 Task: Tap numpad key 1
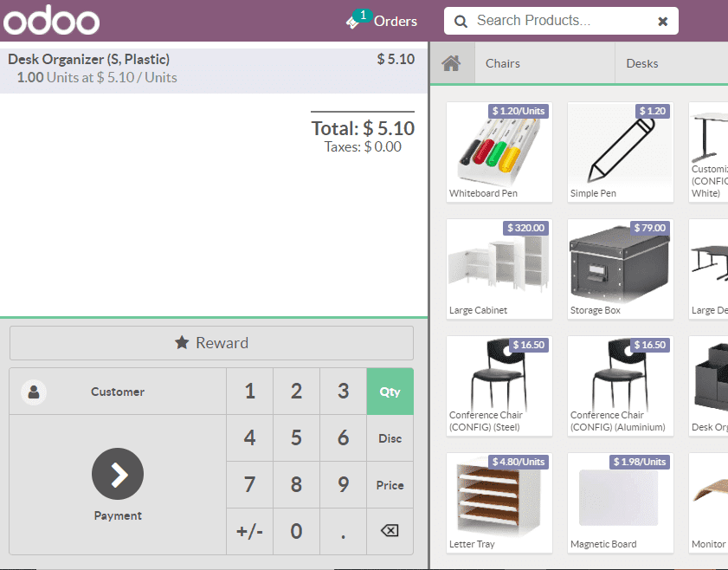[250, 392]
